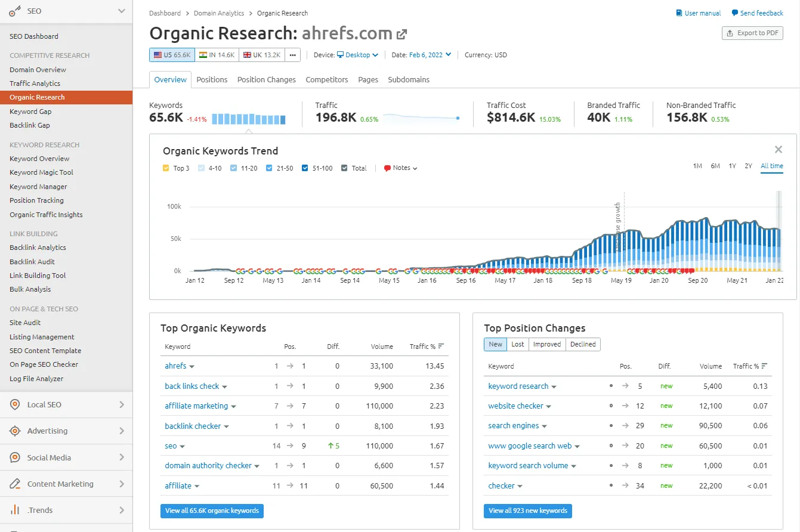Open the Competitors tab
Viewport: 800px width, 532px height.
pyautogui.click(x=326, y=79)
